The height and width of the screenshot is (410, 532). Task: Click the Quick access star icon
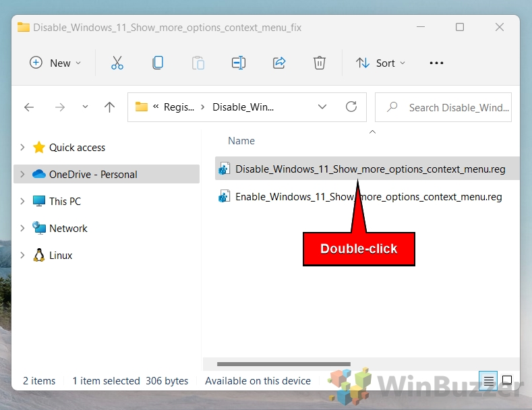[x=39, y=147]
